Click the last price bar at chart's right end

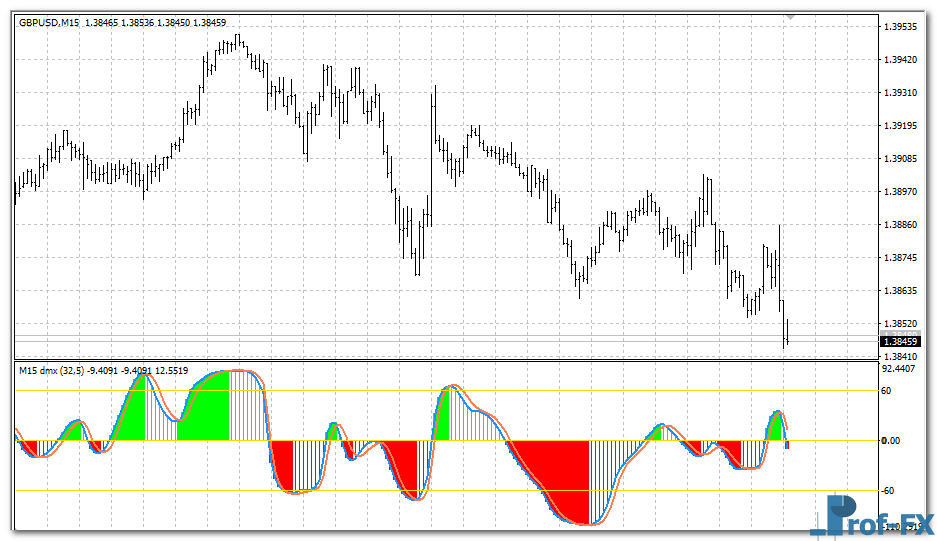click(787, 332)
